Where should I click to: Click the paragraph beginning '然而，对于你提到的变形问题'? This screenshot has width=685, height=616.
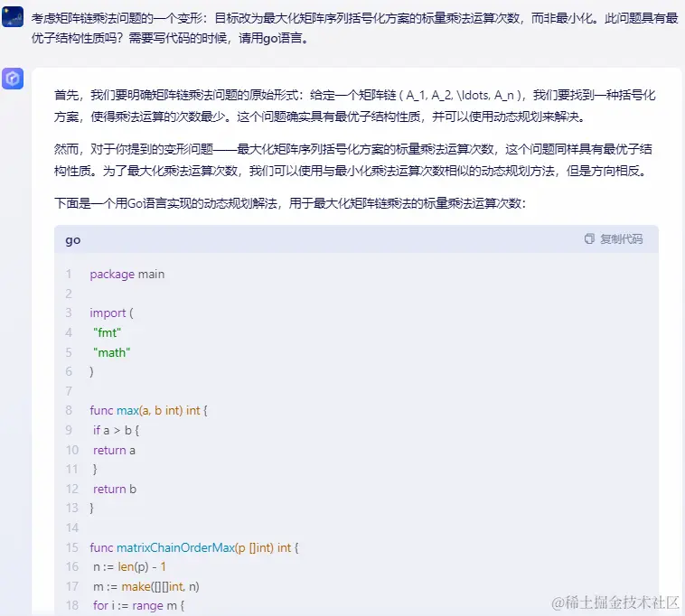[353, 160]
